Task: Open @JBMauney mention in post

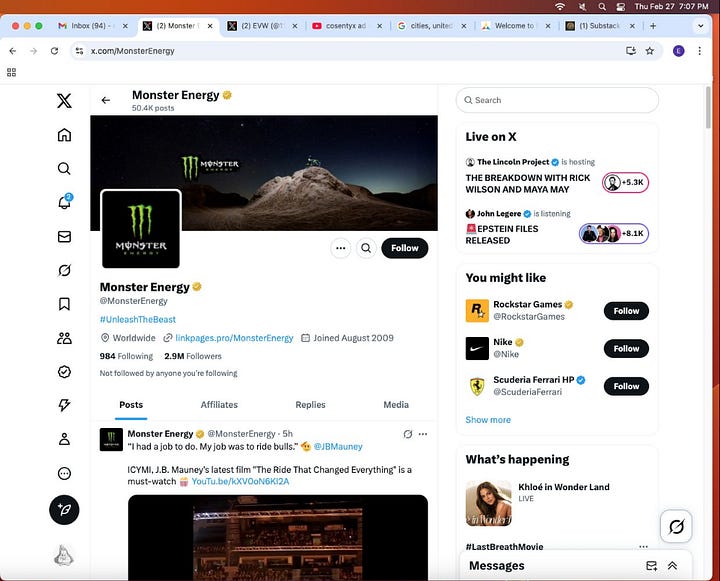Action: [338, 446]
